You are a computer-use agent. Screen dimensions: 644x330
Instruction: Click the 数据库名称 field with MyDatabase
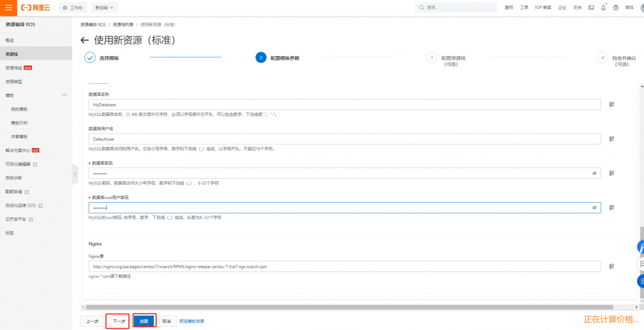tap(345, 105)
